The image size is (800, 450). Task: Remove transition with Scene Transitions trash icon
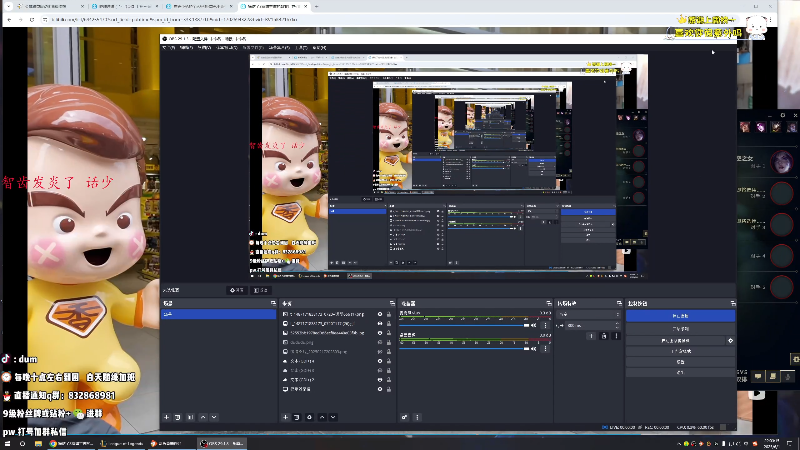point(604,336)
